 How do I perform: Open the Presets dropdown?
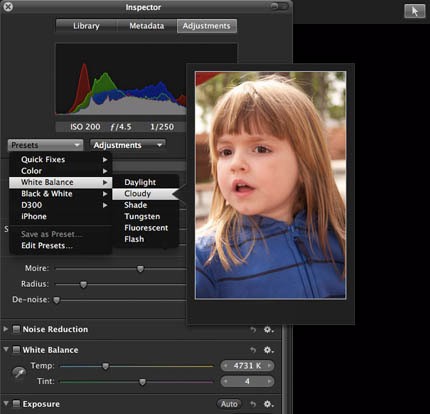(x=45, y=145)
